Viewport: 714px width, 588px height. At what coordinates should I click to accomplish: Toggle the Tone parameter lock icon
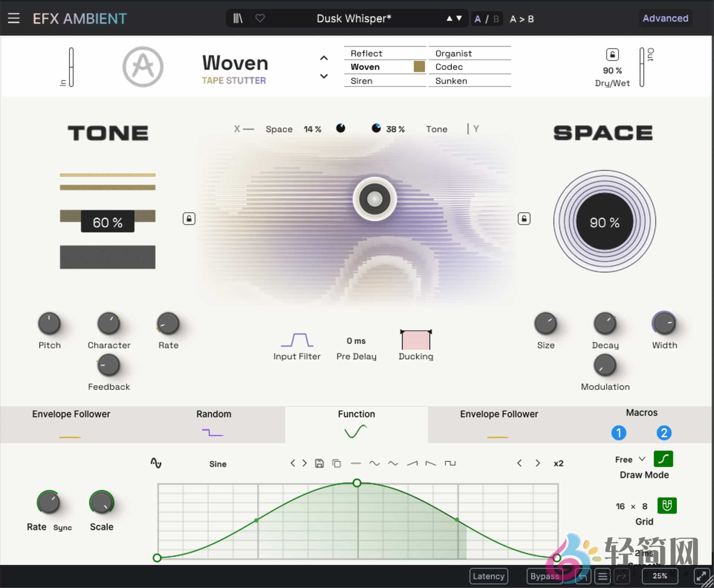(x=189, y=219)
